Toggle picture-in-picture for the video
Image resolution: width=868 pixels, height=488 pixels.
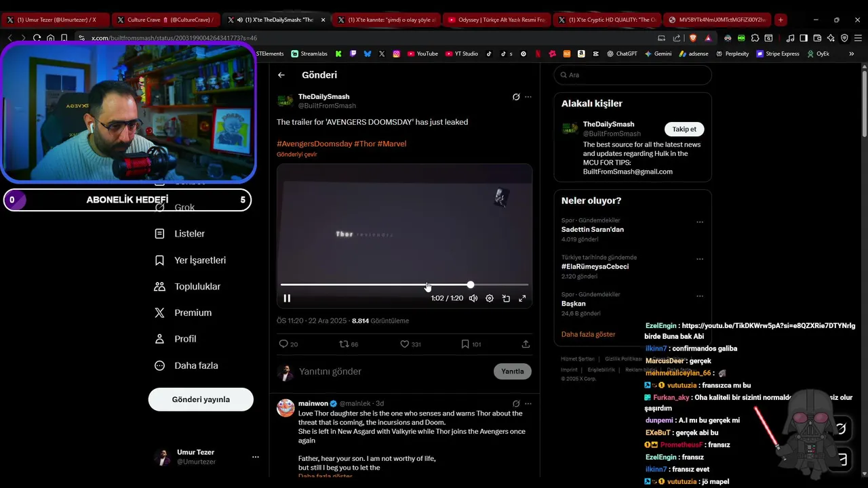[x=506, y=298]
